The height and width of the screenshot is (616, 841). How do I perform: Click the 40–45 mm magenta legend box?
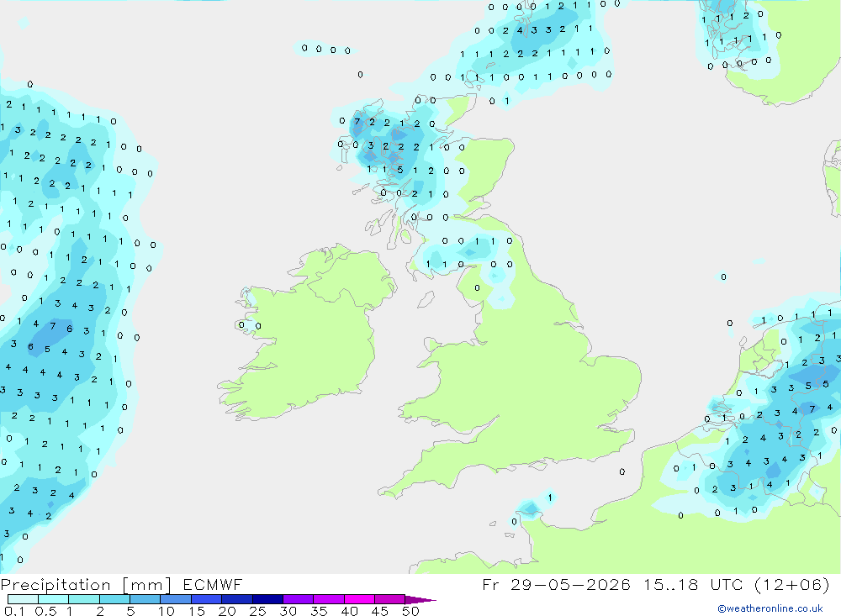click(x=359, y=599)
